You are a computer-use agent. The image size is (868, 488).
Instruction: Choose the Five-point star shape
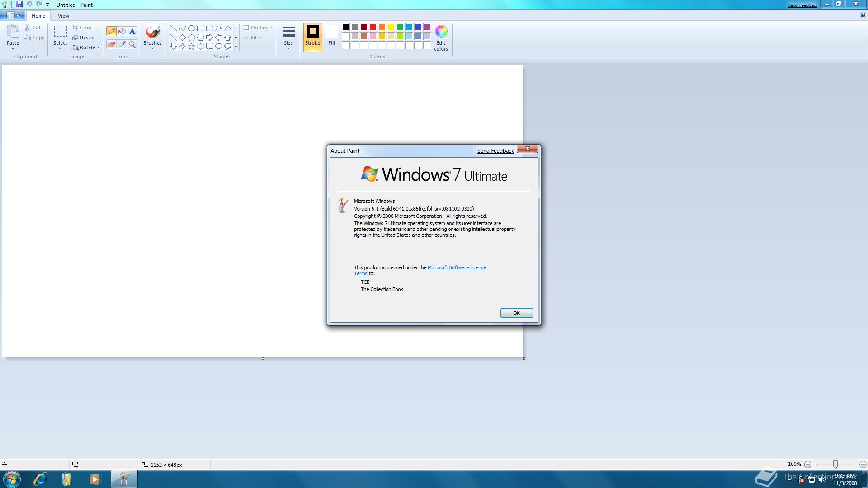(192, 47)
